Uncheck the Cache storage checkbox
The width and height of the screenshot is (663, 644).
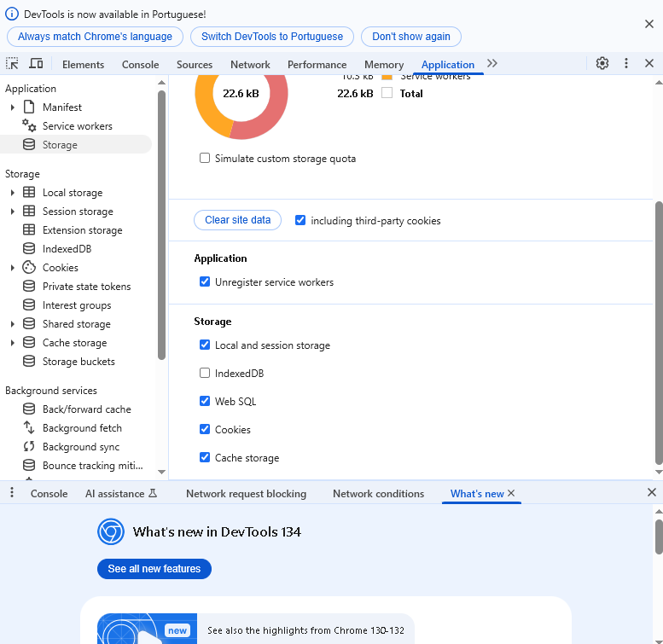pos(205,457)
